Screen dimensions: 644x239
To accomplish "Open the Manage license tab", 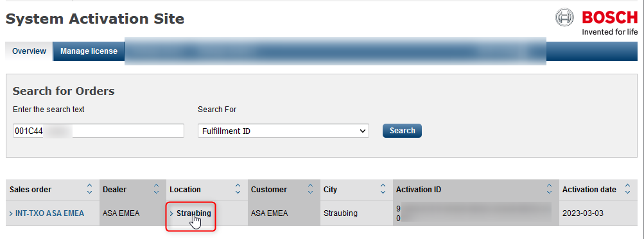I will (89, 51).
